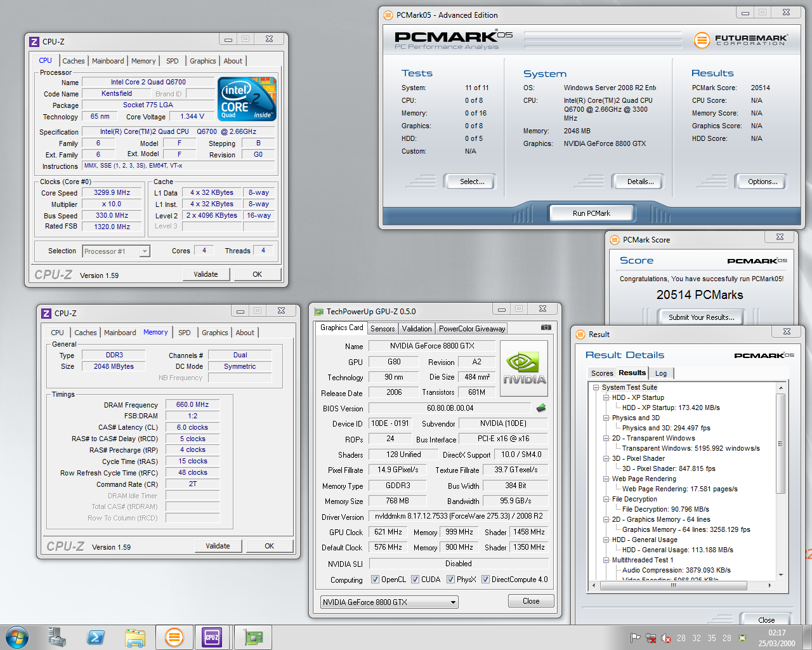The image size is (812, 650).
Task: Toggle the DirectCompute 4.0 checkbox
Action: pyautogui.click(x=485, y=580)
